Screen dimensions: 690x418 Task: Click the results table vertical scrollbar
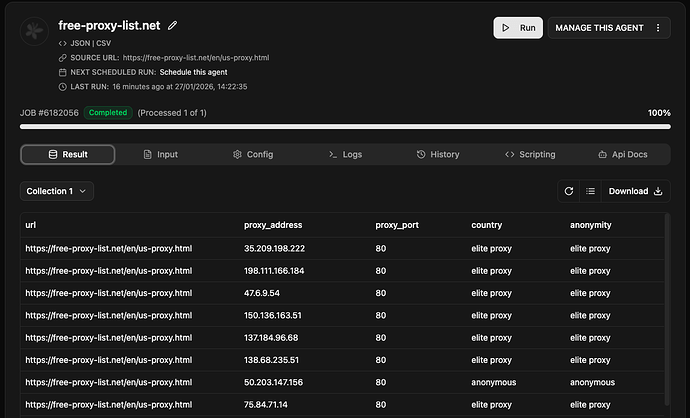click(667, 310)
